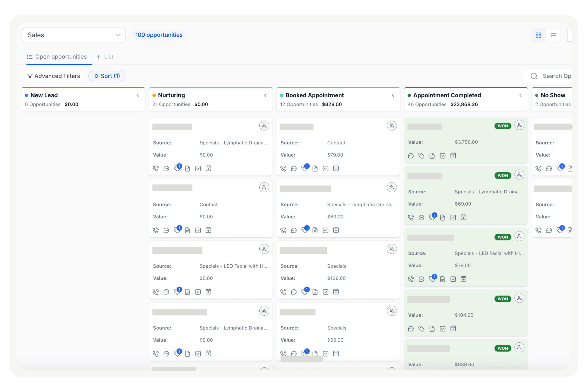Viewport: 588px width, 392px height.
Task: Click tasks checkbox icon on $3,750.00 won card
Action: [x=443, y=156]
